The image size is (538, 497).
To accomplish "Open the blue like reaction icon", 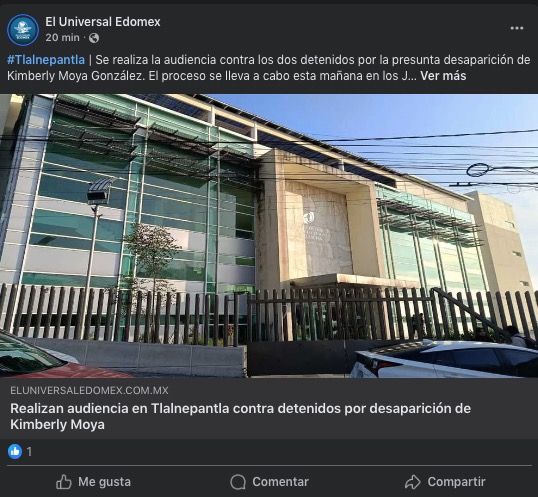I will click(x=15, y=451).
